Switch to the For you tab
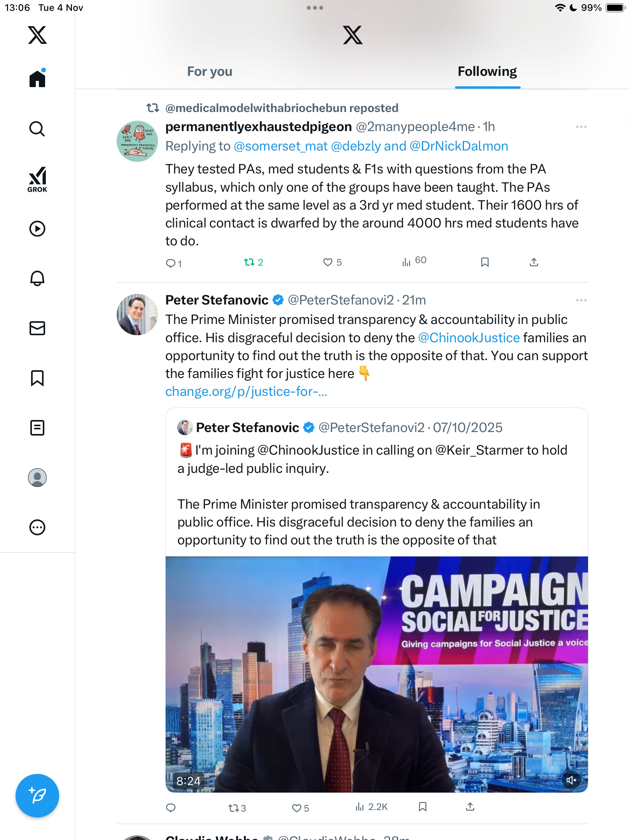The image size is (630, 840). tap(210, 72)
